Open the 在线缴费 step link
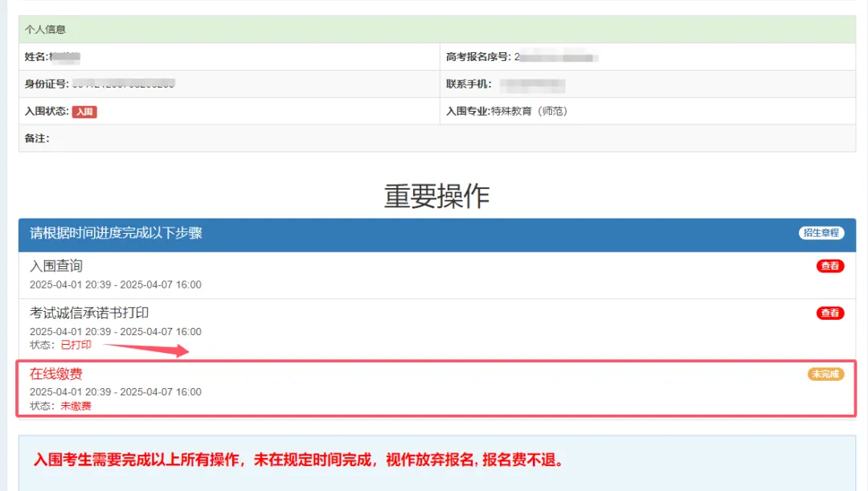This screenshot has width=868, height=491. (56, 374)
